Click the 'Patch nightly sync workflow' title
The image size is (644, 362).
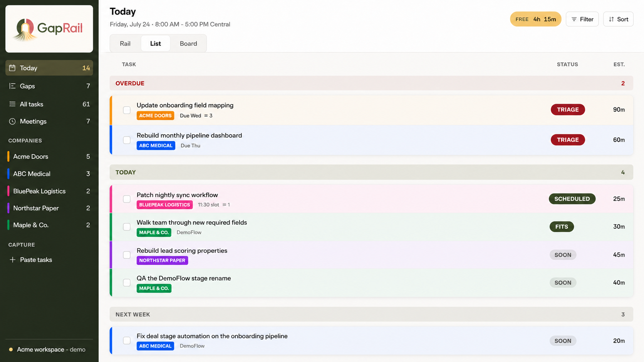coord(177,195)
